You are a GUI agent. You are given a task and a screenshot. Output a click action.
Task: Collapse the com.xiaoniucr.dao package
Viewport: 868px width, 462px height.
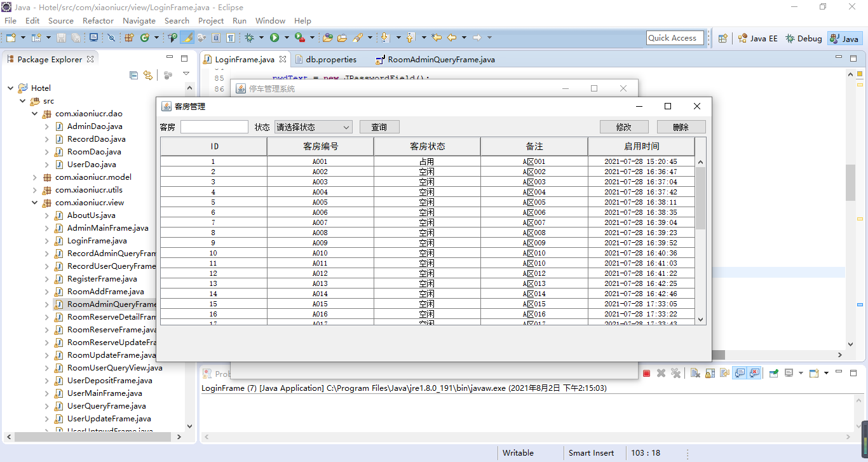tap(35, 114)
